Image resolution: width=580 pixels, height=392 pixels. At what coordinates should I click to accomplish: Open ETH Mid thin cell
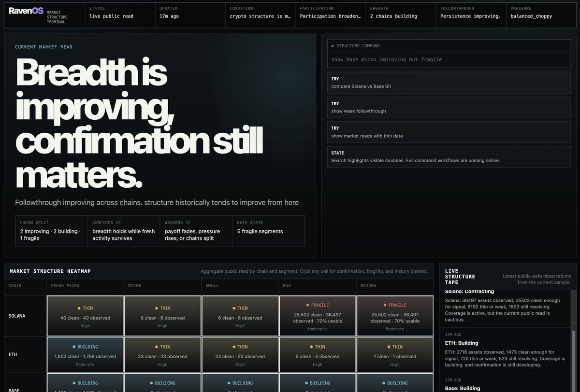point(317,354)
